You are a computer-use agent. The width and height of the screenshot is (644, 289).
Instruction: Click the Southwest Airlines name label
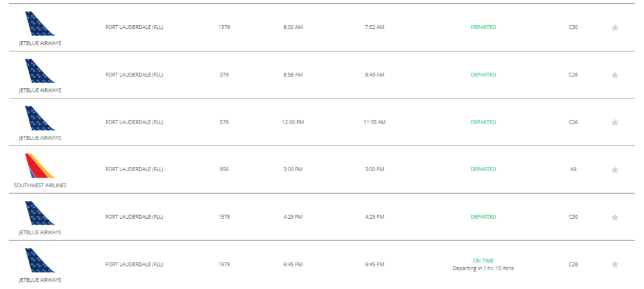click(x=40, y=185)
